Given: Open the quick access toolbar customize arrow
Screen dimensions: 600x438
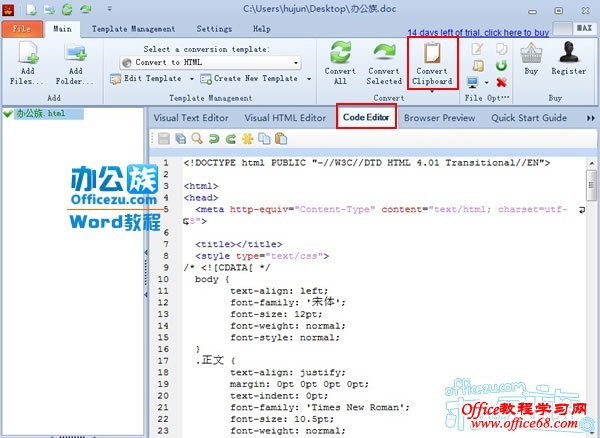Looking at the screenshot, I should 109,8.
